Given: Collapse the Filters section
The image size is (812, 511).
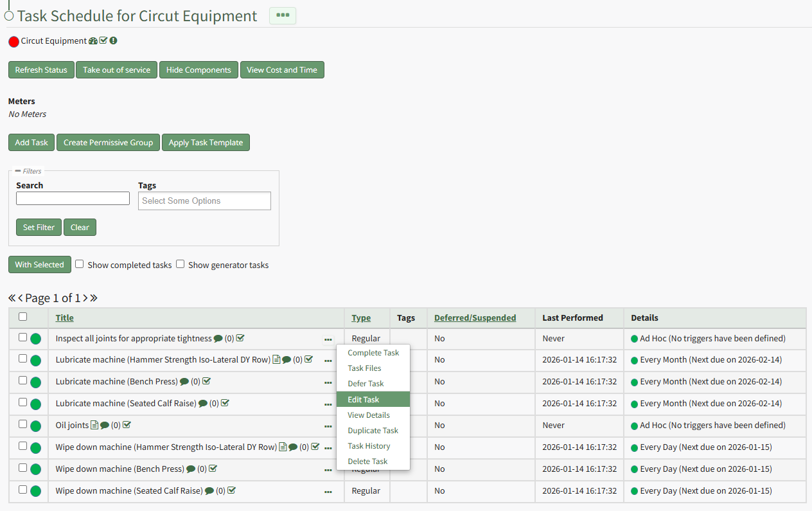Looking at the screenshot, I should (x=18, y=171).
